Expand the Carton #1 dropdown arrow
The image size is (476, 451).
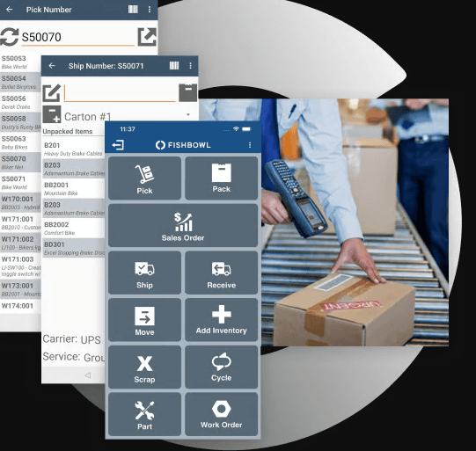coord(188,114)
